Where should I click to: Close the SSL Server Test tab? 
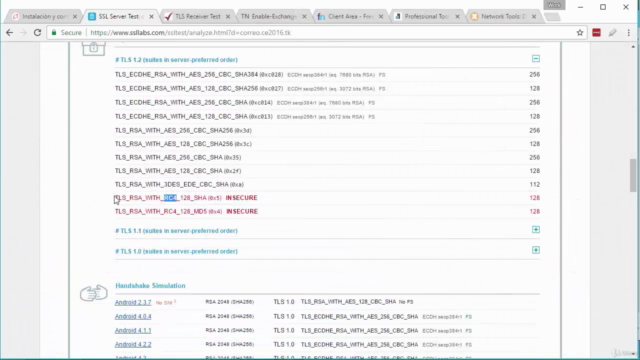pos(151,17)
